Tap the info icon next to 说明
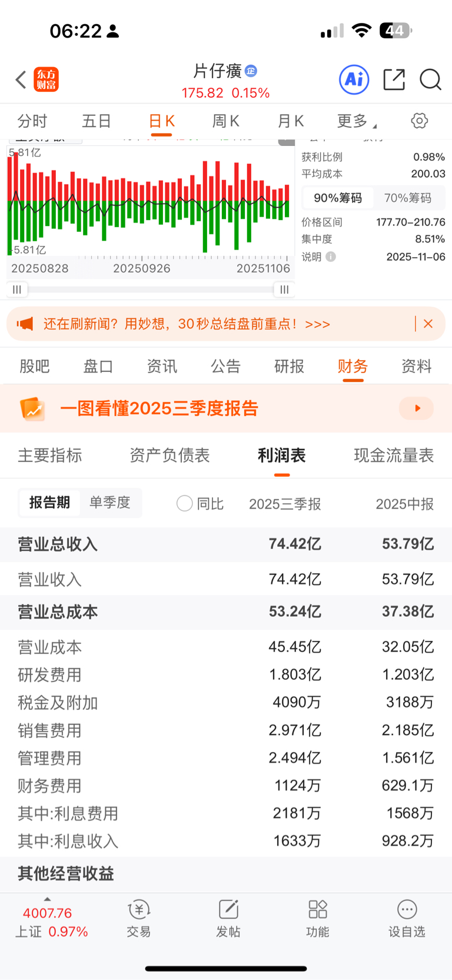Image resolution: width=452 pixels, height=980 pixels. (x=331, y=257)
